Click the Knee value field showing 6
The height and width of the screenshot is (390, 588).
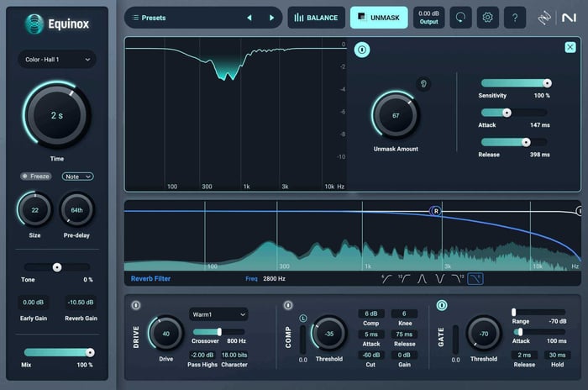click(x=404, y=314)
